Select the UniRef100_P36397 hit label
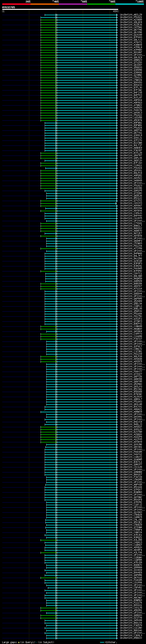The height and width of the screenshot is (644, 146). tap(131, 151)
